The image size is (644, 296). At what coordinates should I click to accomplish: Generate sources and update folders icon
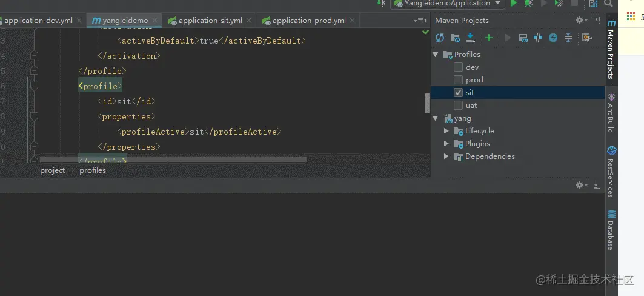point(455,38)
